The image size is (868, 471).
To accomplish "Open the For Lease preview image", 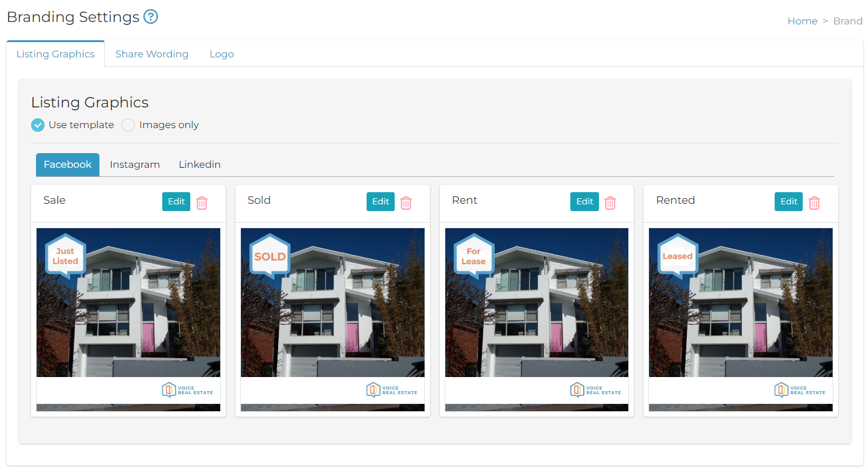I will (537, 320).
